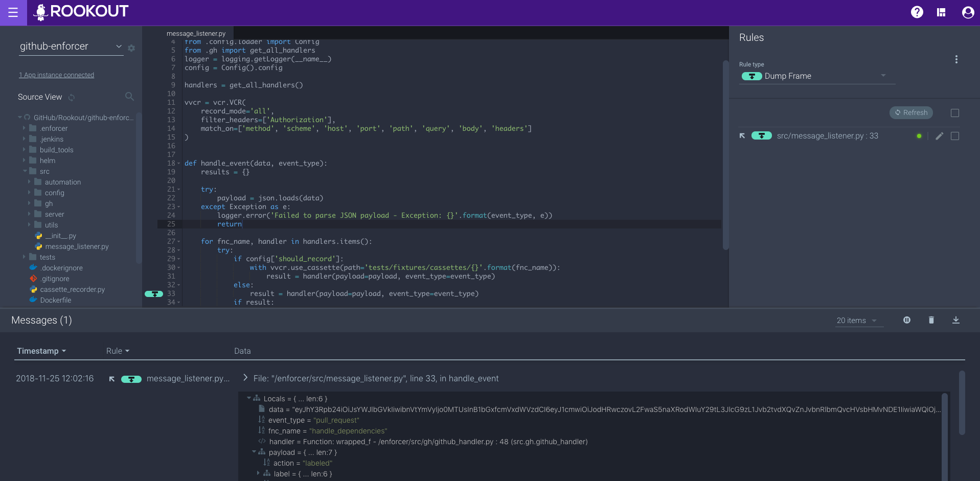Viewport: 980px width, 481px height.
Task: Click the Rookout logo
Action: pyautogui.click(x=81, y=12)
